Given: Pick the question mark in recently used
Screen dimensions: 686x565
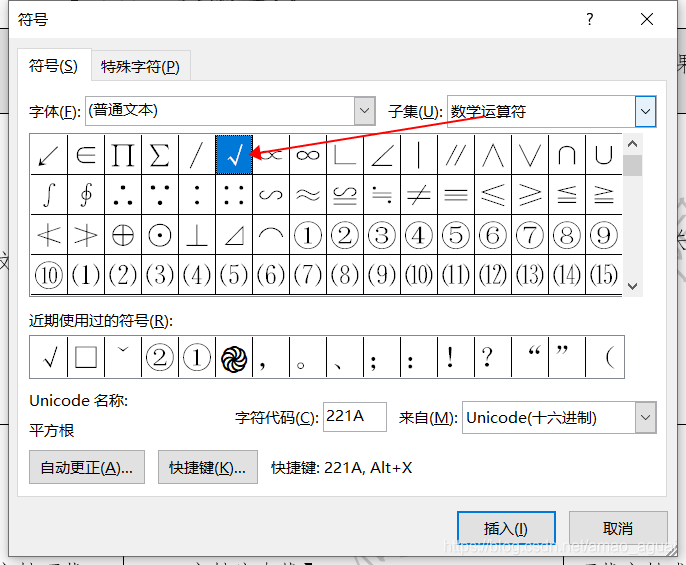Looking at the screenshot, I should pos(493,357).
